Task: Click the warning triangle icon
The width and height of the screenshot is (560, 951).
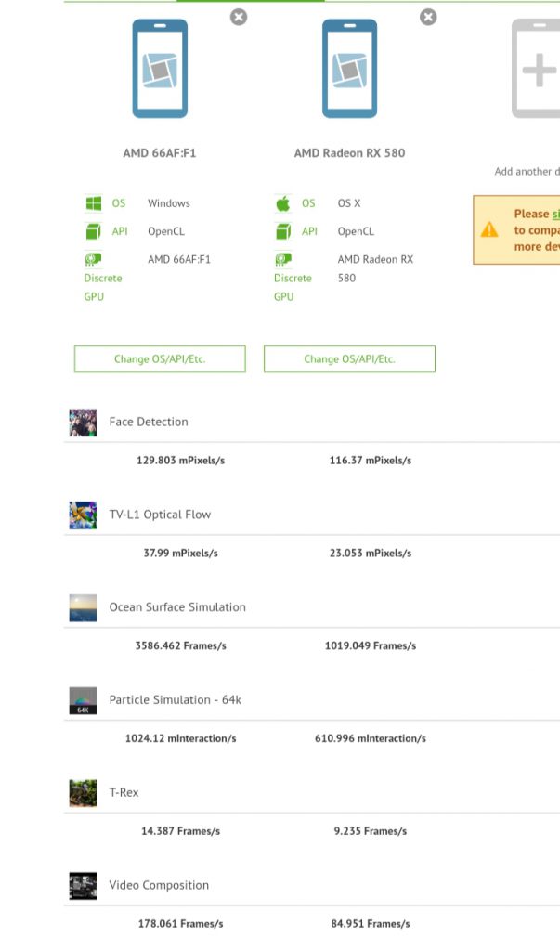Action: click(x=489, y=230)
